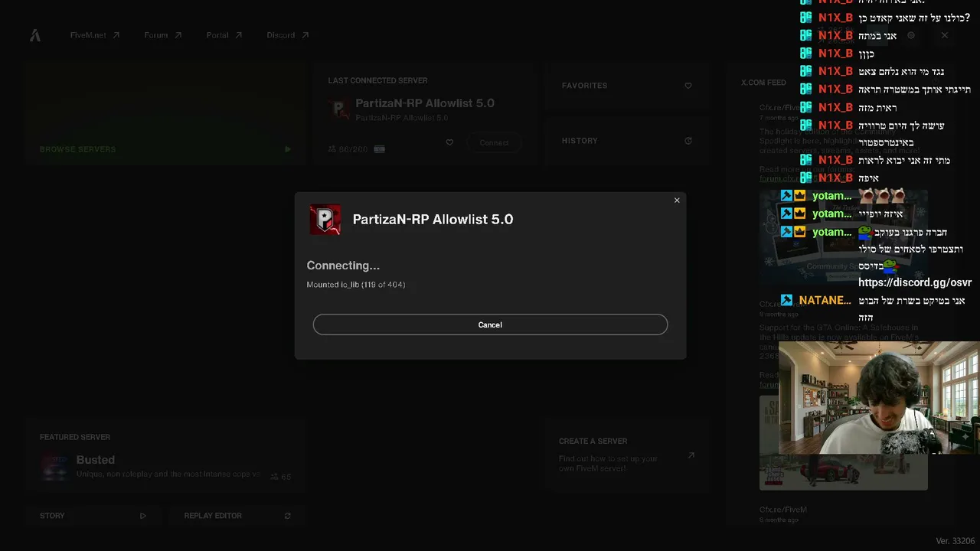Click the Story play icon
This screenshot has width=980, height=551.
tap(143, 516)
